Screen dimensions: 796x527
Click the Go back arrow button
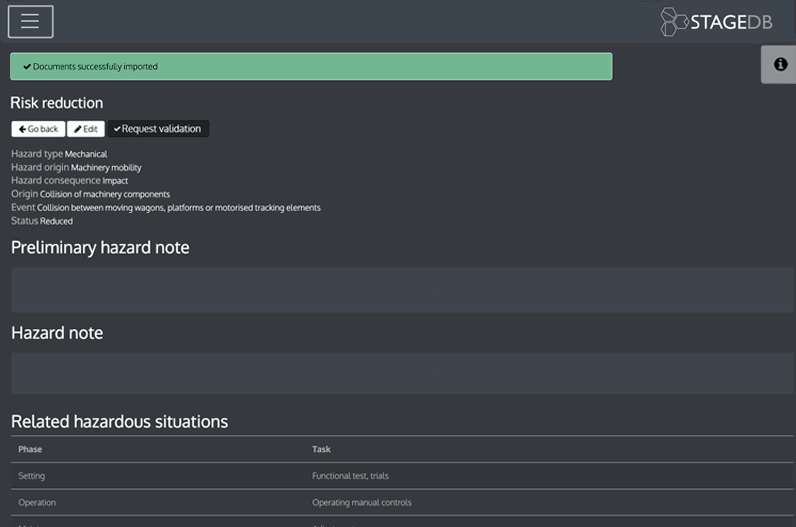click(39, 129)
